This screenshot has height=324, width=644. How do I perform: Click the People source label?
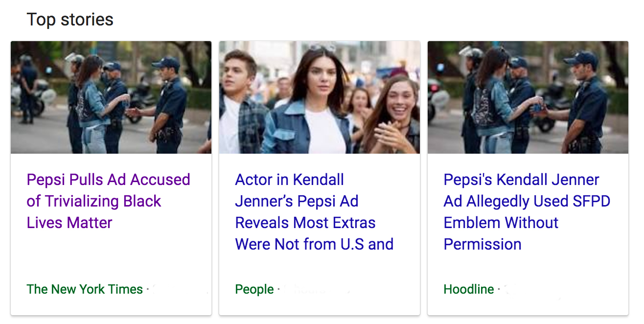pos(254,289)
